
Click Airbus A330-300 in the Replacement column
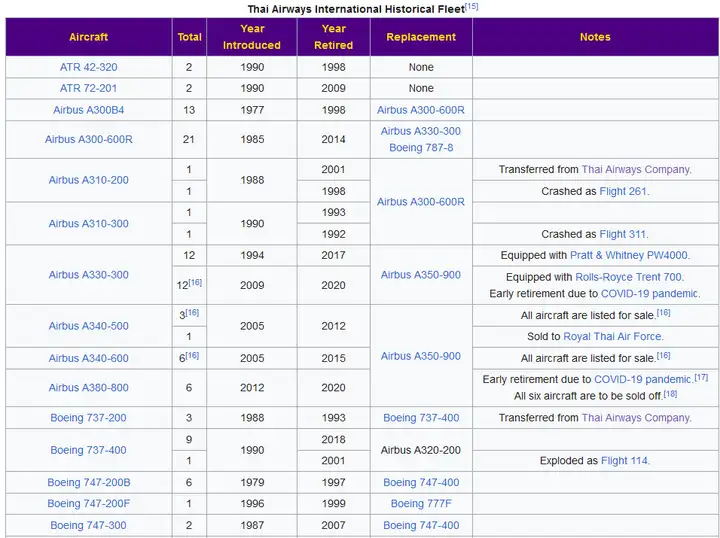click(421, 131)
